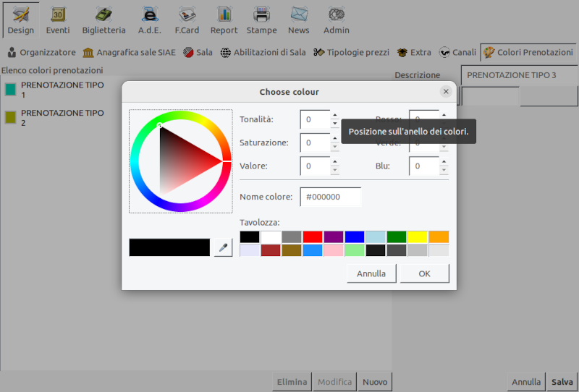Click into the Valore number field
This screenshot has width=579, height=392.
pos(315,166)
